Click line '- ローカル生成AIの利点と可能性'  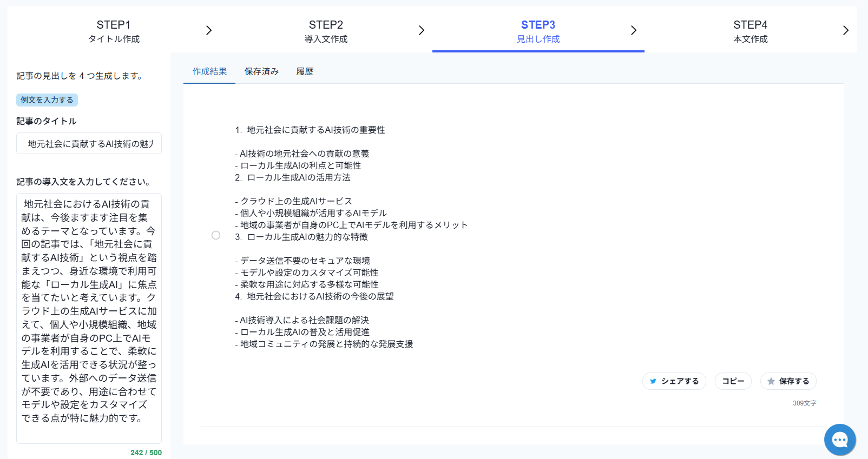[298, 165]
